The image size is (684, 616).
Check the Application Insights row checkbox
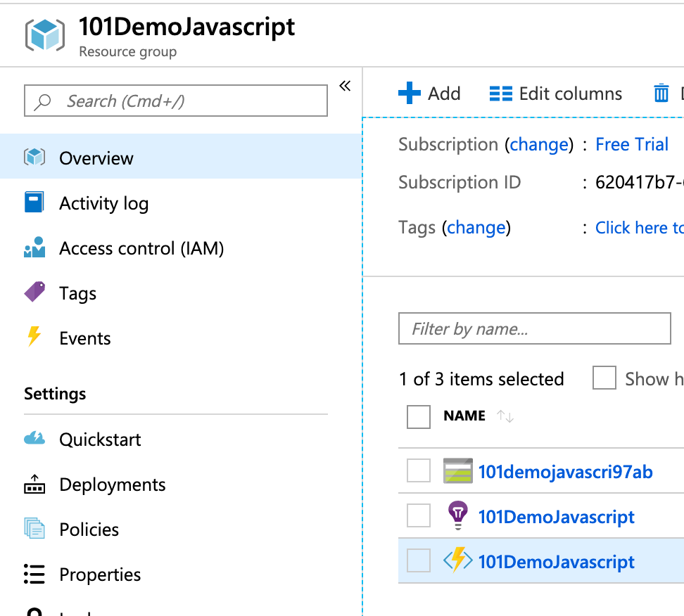click(x=418, y=515)
